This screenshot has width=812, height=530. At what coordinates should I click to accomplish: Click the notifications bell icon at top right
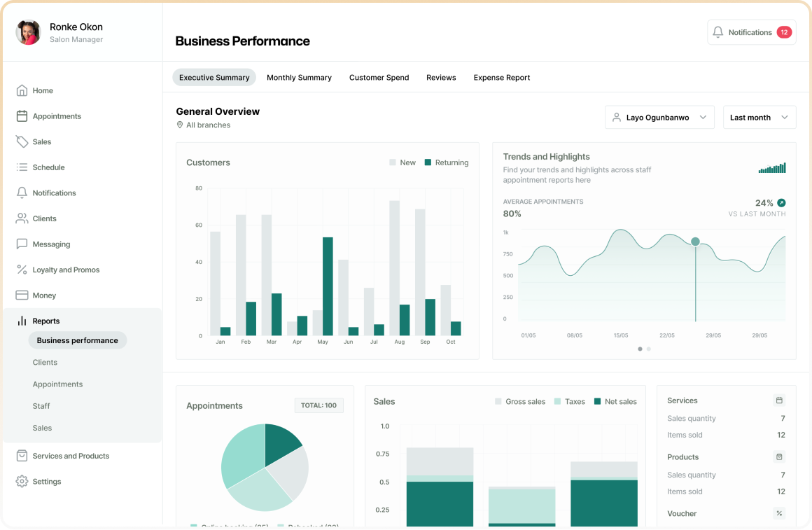(x=717, y=32)
